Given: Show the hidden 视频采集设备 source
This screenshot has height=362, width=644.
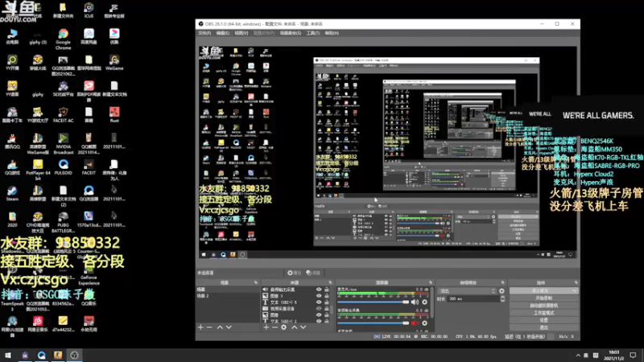Looking at the screenshot, I should click(319, 308).
